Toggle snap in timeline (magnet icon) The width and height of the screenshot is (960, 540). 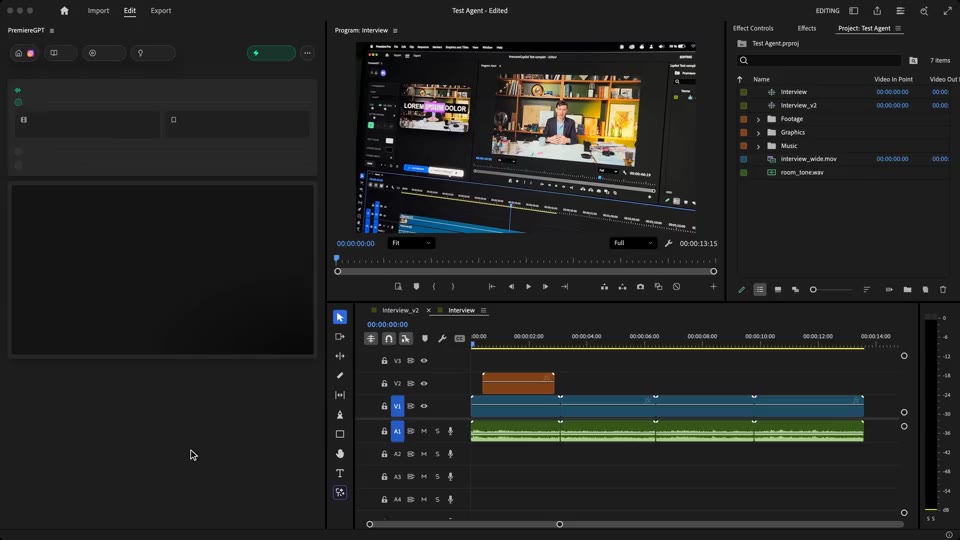tap(388, 339)
